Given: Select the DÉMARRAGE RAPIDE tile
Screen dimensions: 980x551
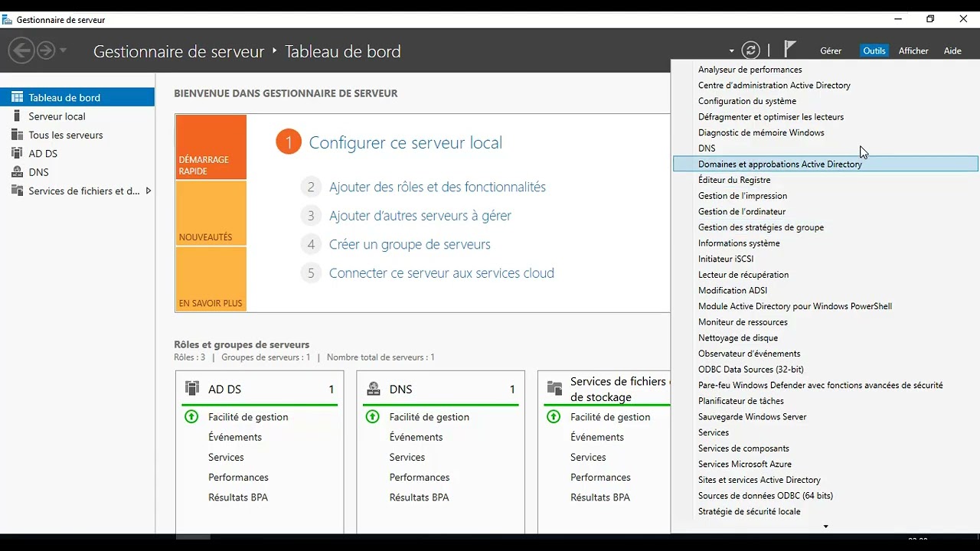Looking at the screenshot, I should (x=211, y=147).
